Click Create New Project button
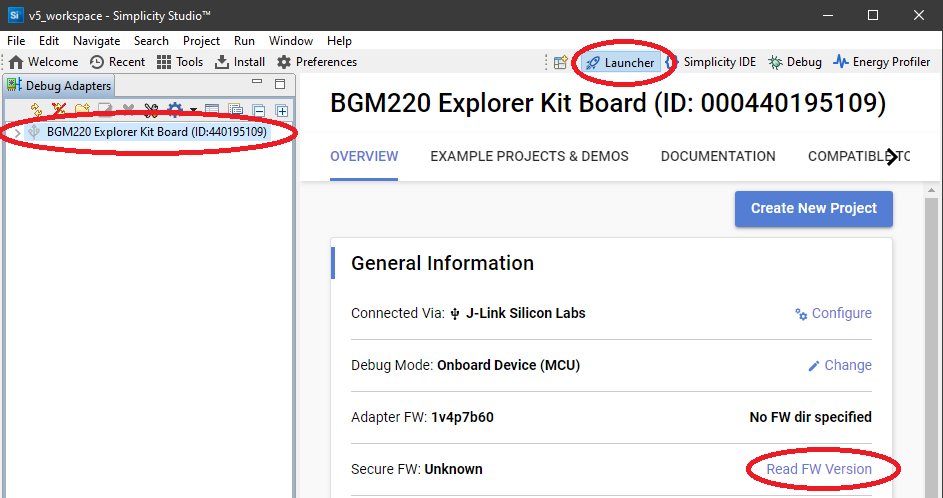Screen dimensions: 943x498 tap(814, 209)
